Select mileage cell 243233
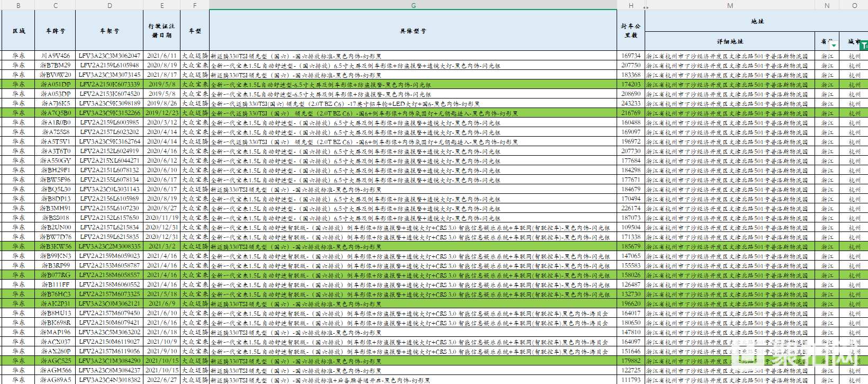 point(630,103)
